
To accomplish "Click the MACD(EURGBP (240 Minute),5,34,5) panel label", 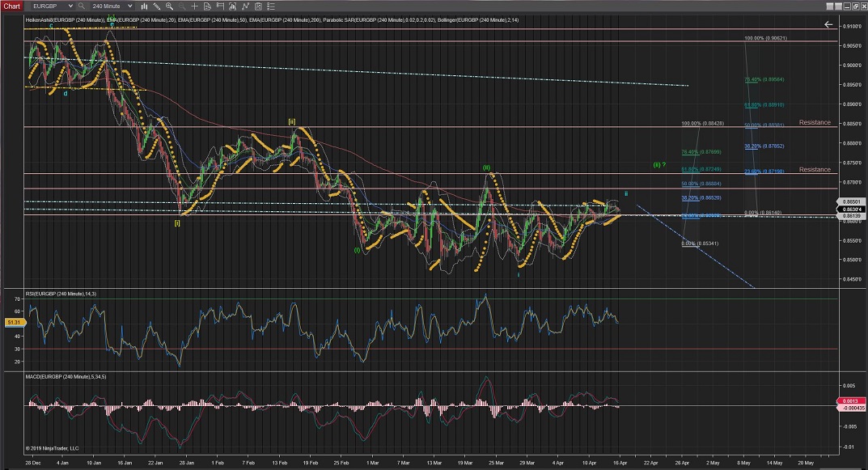I will click(66, 376).
